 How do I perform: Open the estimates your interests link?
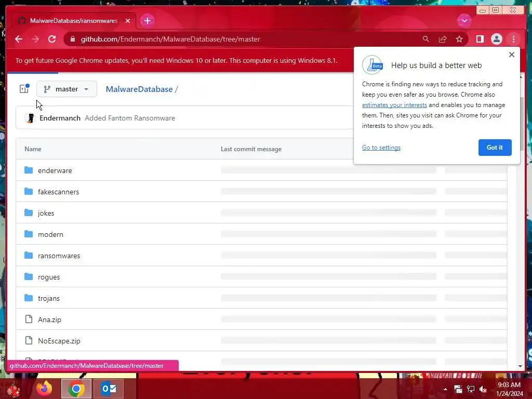[394, 105]
